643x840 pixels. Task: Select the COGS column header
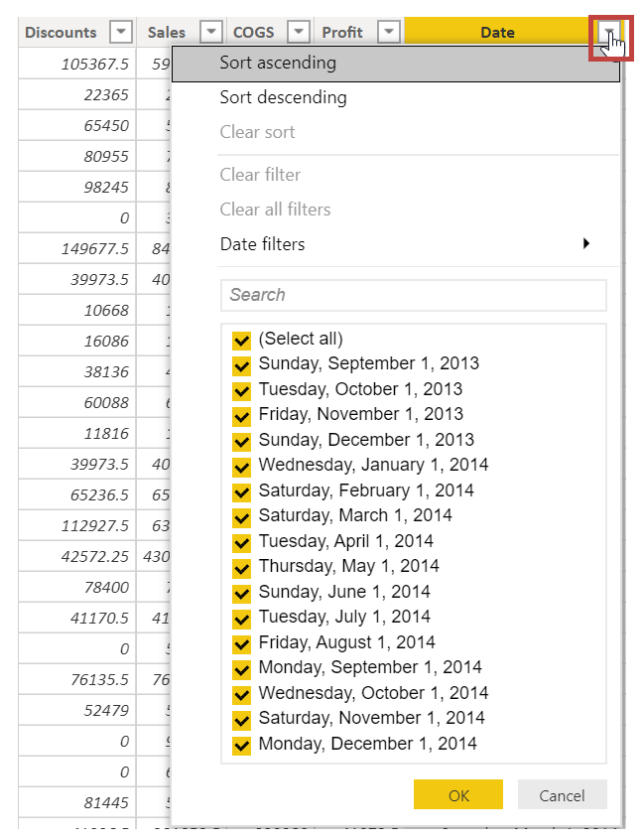click(254, 32)
